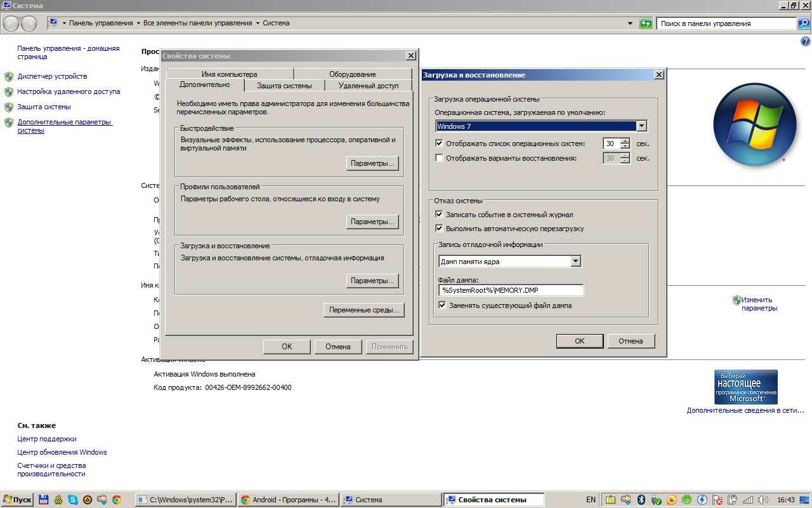
Task: Click the magnifier search icon in control panel
Action: point(804,23)
